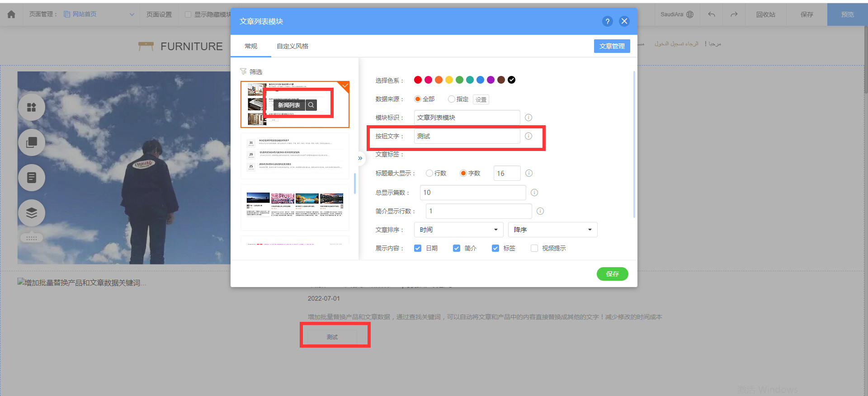Open the 时间 article sort dropdown

458,230
